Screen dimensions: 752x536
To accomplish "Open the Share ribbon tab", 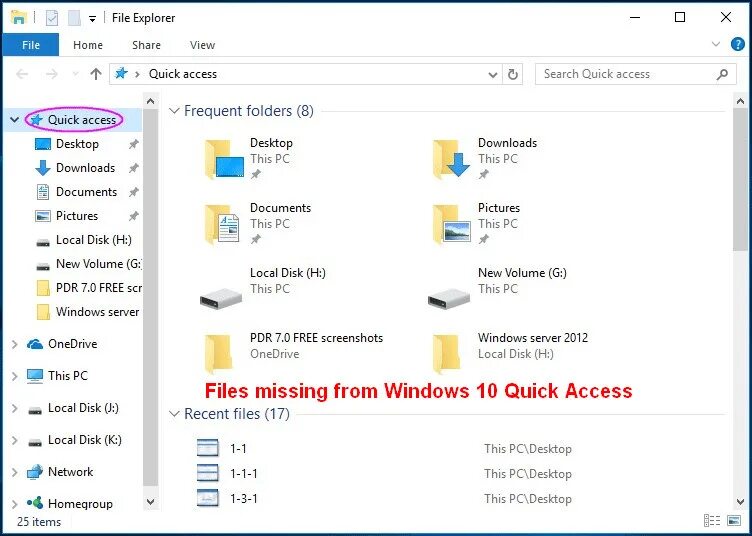I will tap(146, 45).
